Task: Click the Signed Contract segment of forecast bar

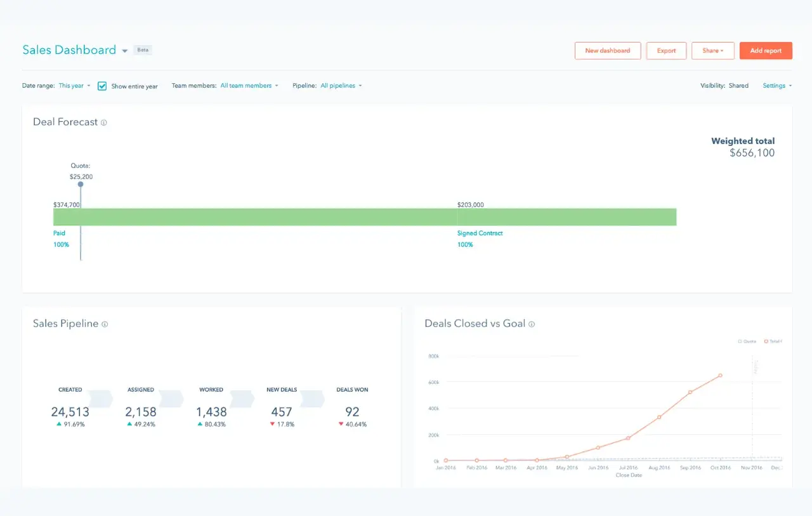Action: click(x=566, y=217)
